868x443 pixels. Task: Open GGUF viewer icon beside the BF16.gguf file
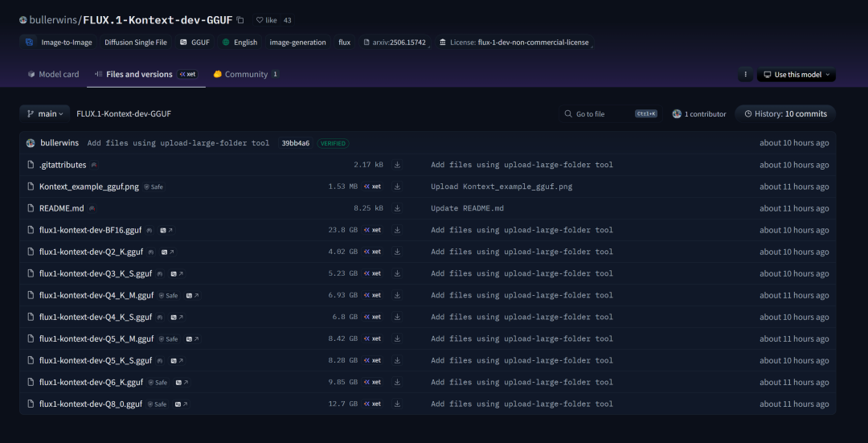pyautogui.click(x=166, y=230)
